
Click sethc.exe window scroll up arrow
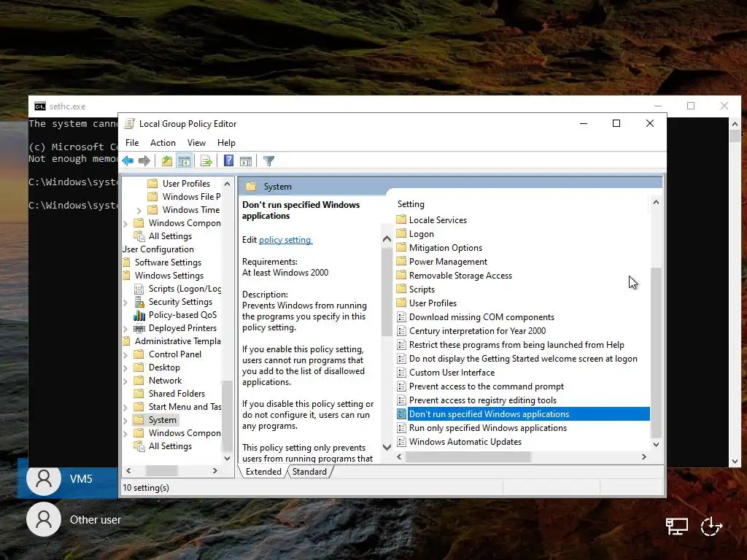click(x=735, y=124)
